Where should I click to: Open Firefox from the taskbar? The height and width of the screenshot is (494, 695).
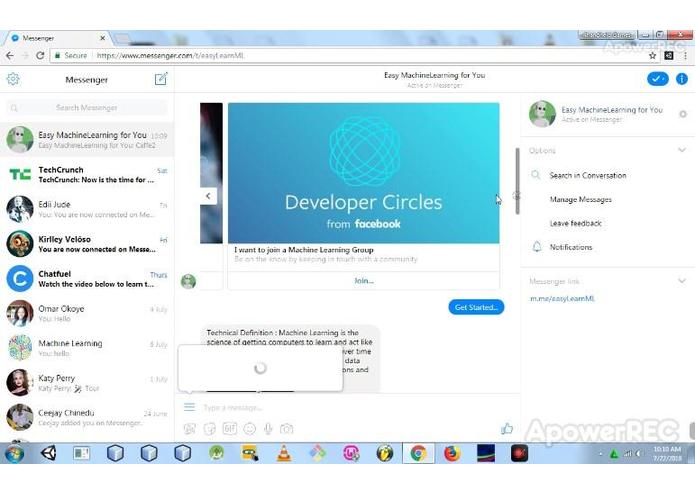(452, 453)
